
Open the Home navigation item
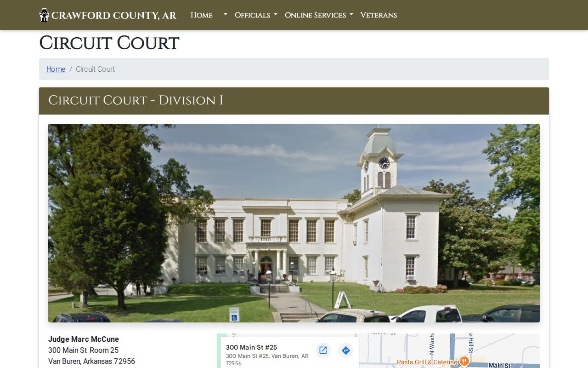pyautogui.click(x=202, y=15)
